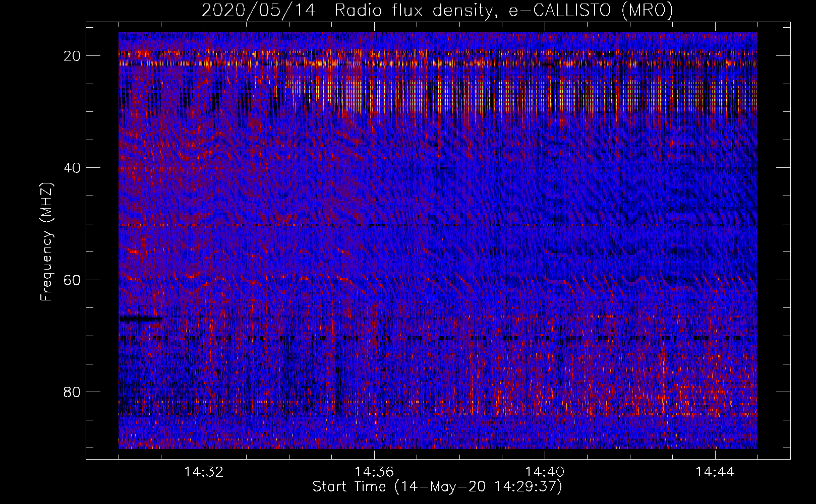Click the plot title '2020/05/14 Radio flux density, e-CALLISTO (MRO)'
The width and height of the screenshot is (816, 504).
click(437, 10)
